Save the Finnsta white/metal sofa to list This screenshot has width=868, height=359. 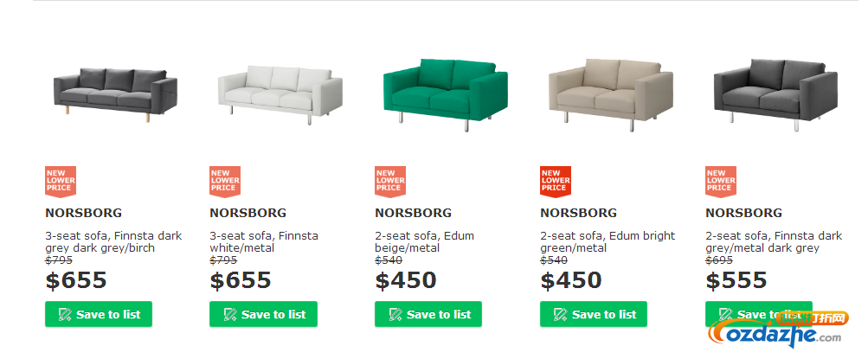click(x=263, y=314)
